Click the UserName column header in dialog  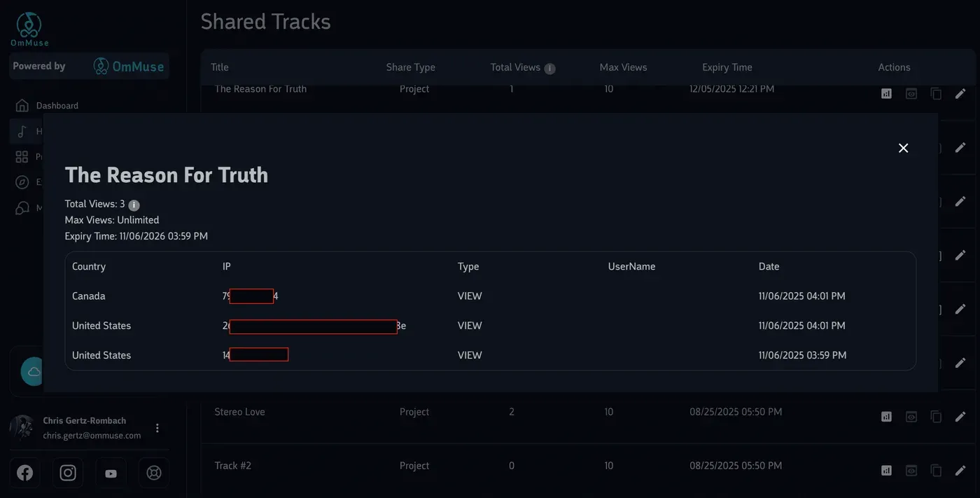[x=631, y=266]
